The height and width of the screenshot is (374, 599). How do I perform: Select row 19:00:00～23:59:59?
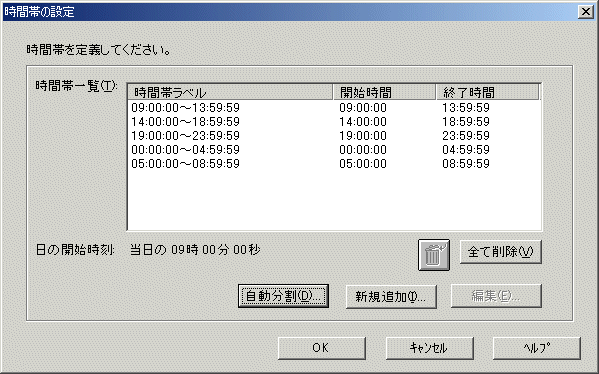point(334,136)
